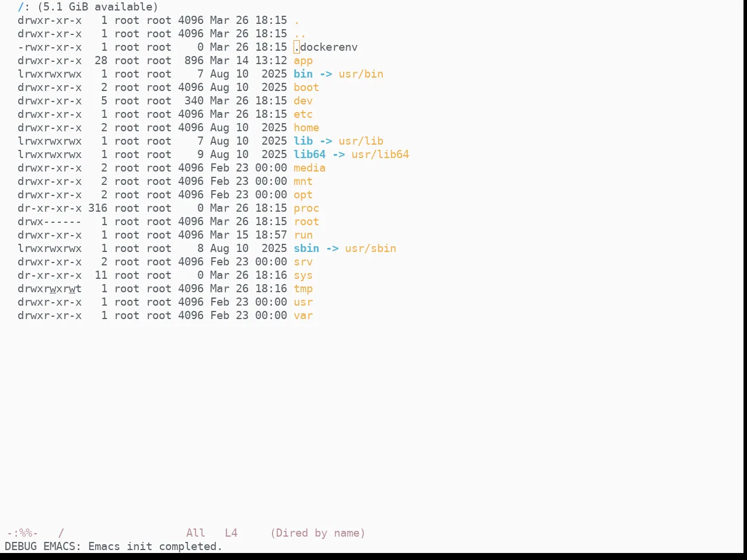Click the '-:%%-' buffer status flags
This screenshot has height=560, width=747.
pos(22,533)
